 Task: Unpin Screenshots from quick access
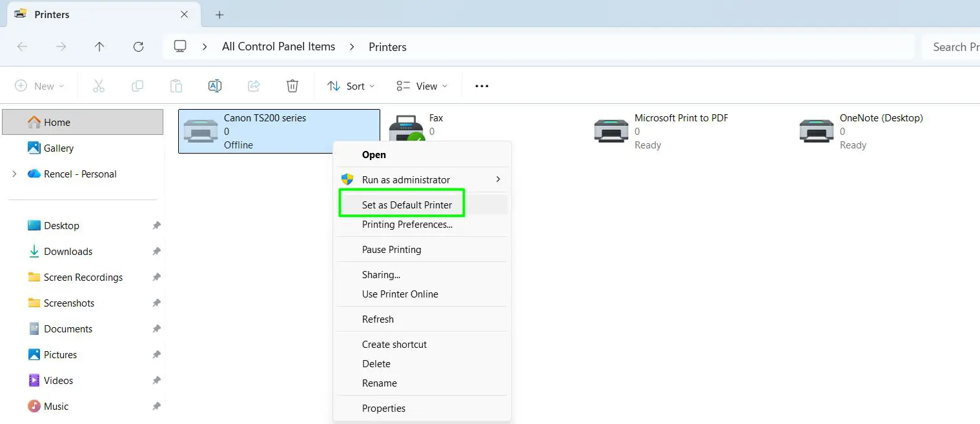point(156,303)
